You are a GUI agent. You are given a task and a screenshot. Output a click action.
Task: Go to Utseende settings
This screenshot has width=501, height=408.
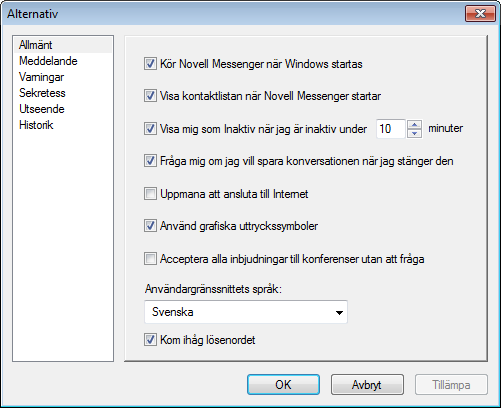[63, 109]
